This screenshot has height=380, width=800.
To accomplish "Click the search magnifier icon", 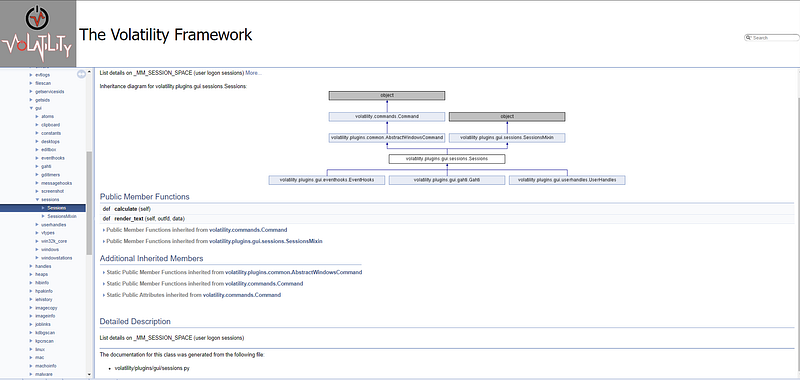I will (748, 38).
